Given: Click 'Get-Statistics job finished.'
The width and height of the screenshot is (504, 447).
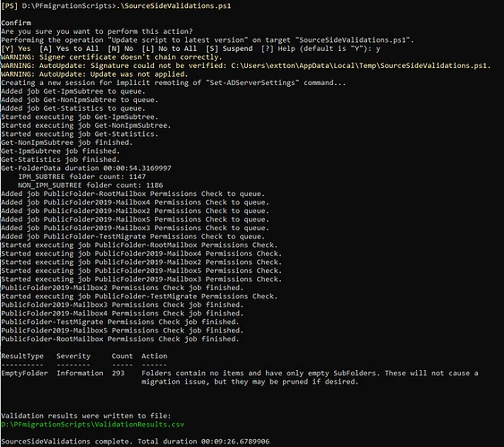Looking at the screenshot, I should 61,159.
